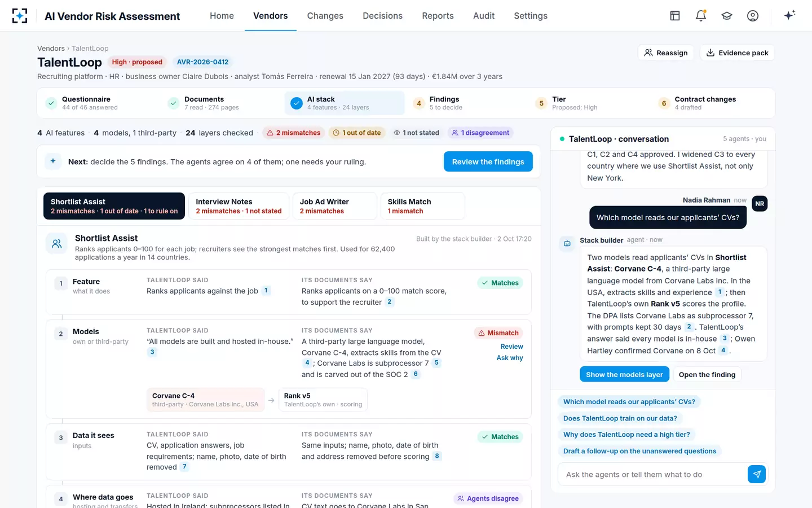Send the message with the paper-plane icon
The image size is (812, 508).
click(x=757, y=474)
